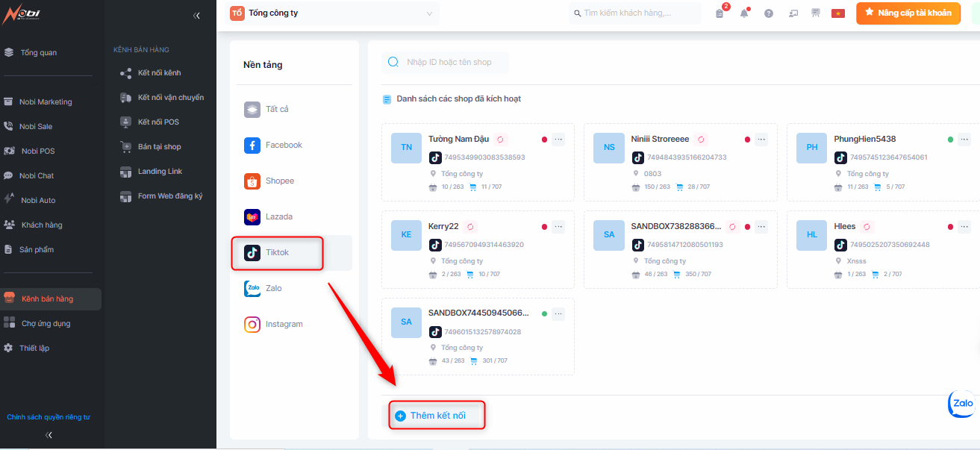This screenshot has height=450, width=980.
Task: Collapse the left sidebar at bottom chevron
Action: coord(49,434)
